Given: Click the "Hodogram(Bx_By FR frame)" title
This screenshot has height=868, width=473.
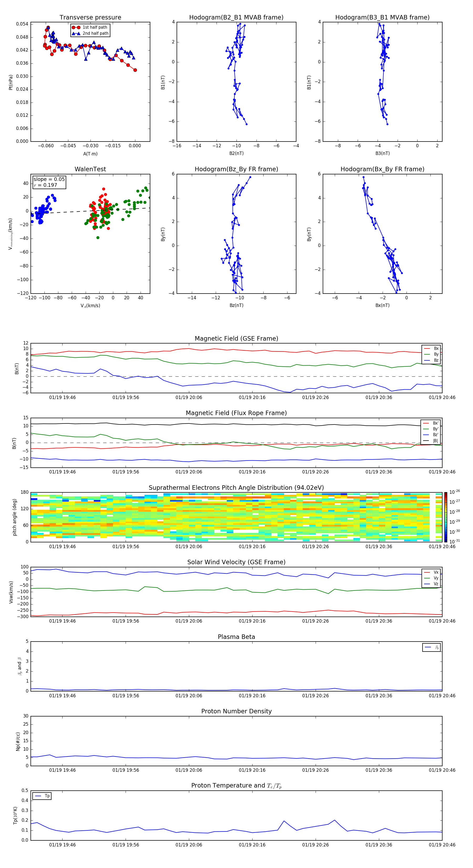Looking at the screenshot, I should coord(382,169).
